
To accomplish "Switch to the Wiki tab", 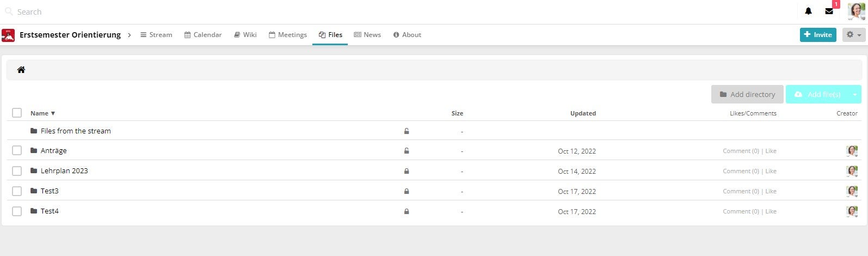I will click(x=245, y=35).
